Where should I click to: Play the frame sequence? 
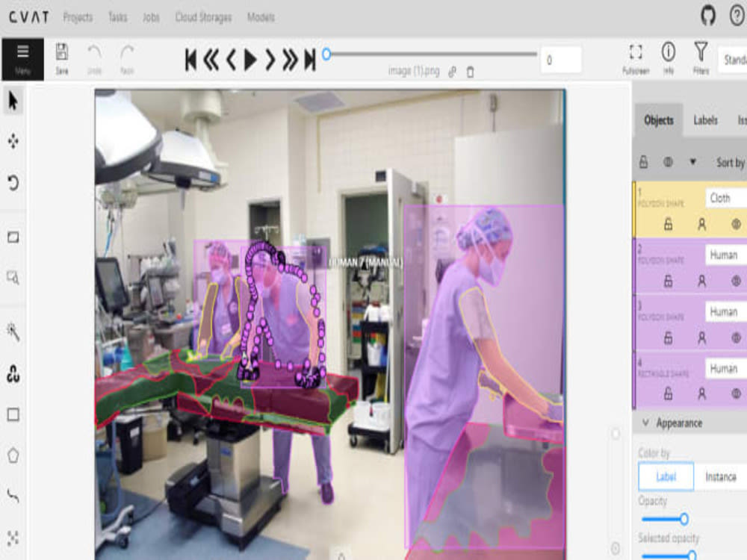[x=250, y=60]
